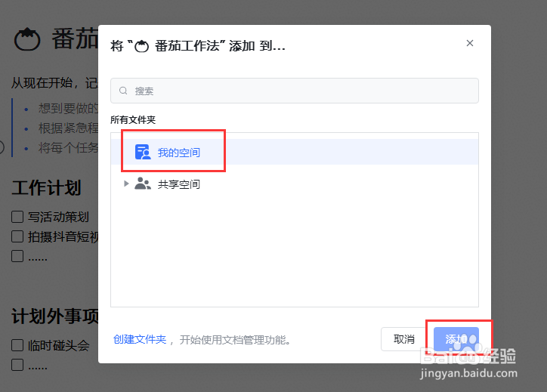Select the 共享空间 folder label
Viewport: 547px width, 392px height.
178,184
